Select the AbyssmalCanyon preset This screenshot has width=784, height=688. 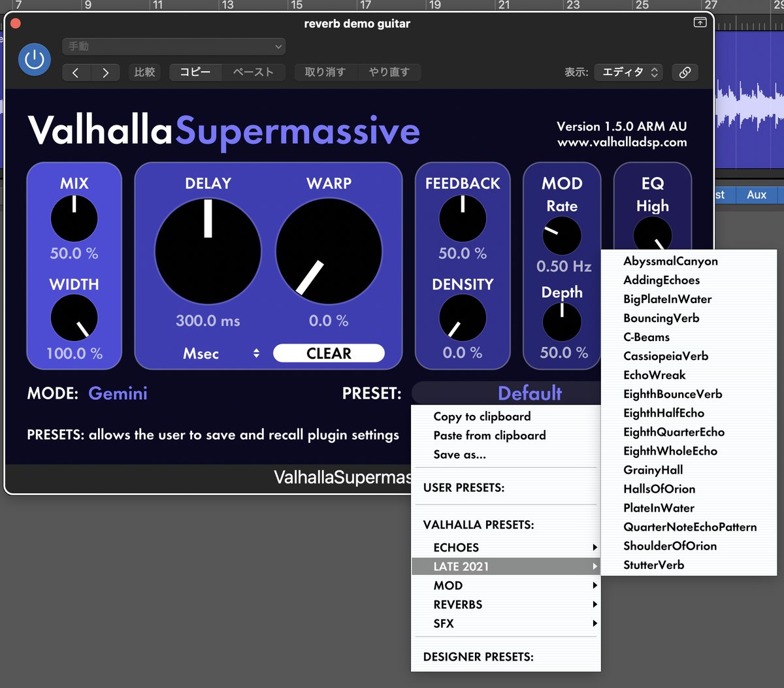(x=689, y=261)
